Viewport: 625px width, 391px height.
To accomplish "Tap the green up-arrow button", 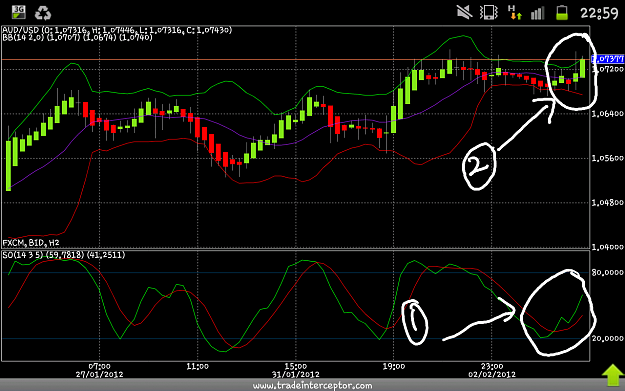I will click(x=613, y=375).
